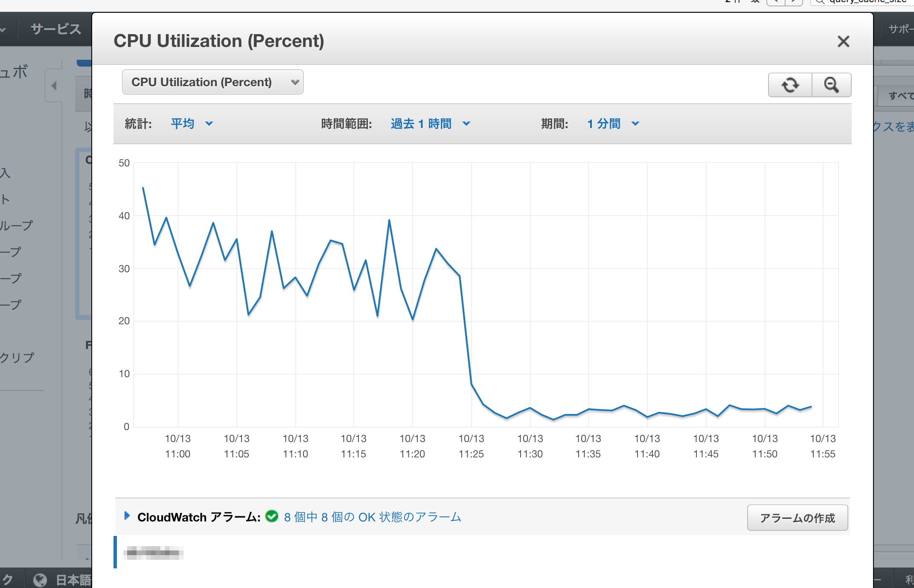
Task: Click the refresh graph icon
Action: pos(790,85)
